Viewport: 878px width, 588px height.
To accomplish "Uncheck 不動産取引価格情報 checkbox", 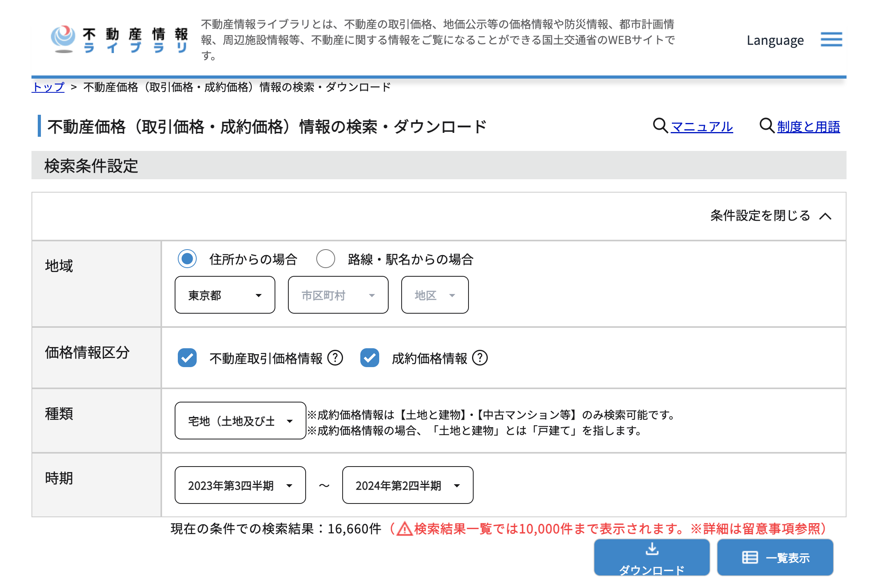I will [x=187, y=358].
